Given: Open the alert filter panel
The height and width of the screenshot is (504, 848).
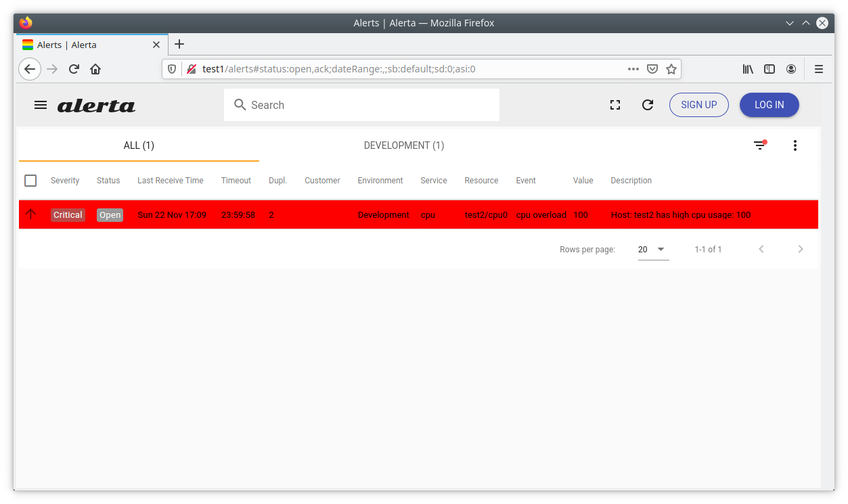Looking at the screenshot, I should pos(759,145).
